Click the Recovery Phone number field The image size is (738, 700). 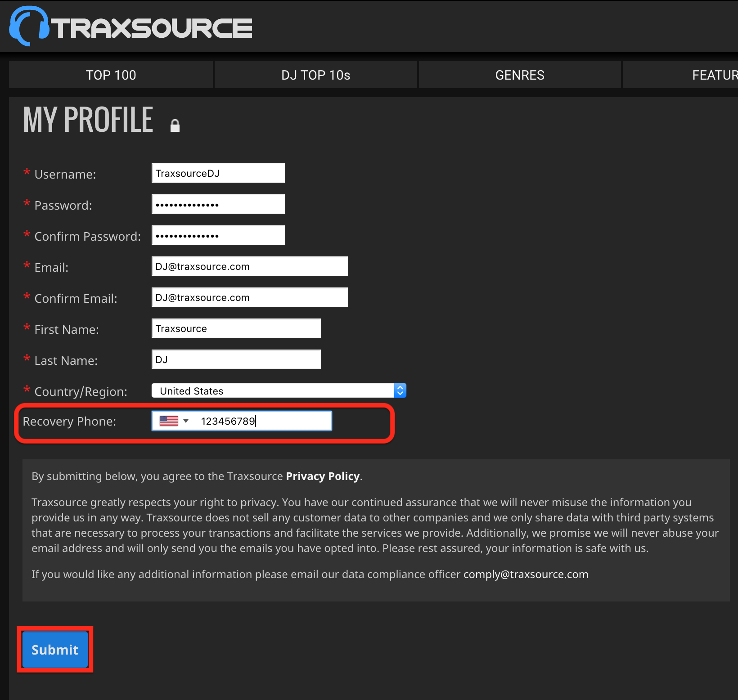263,421
